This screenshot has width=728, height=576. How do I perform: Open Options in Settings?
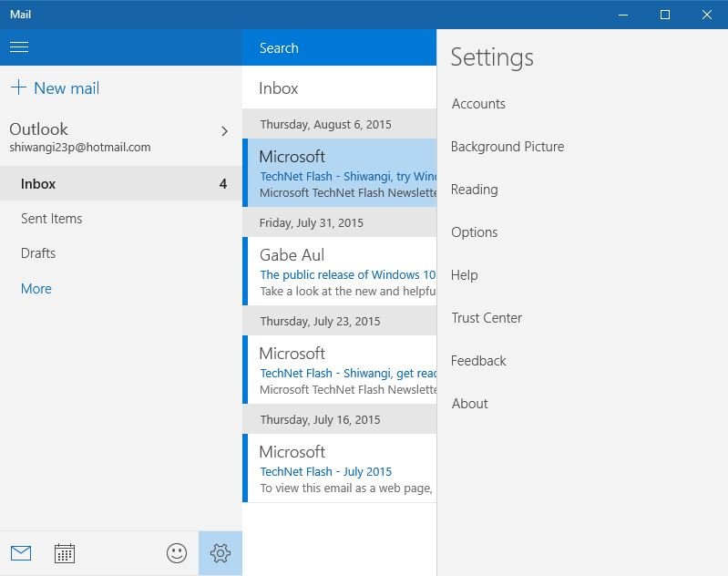[x=475, y=232]
